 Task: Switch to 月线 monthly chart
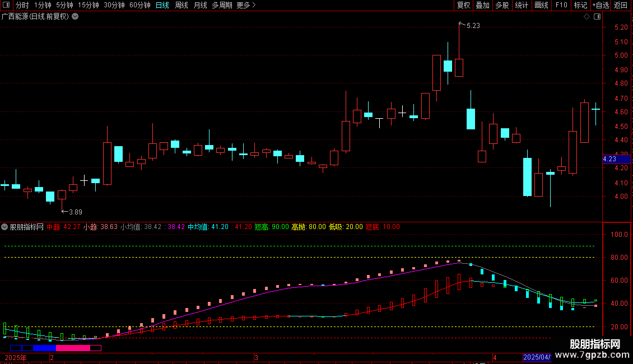[x=200, y=5]
